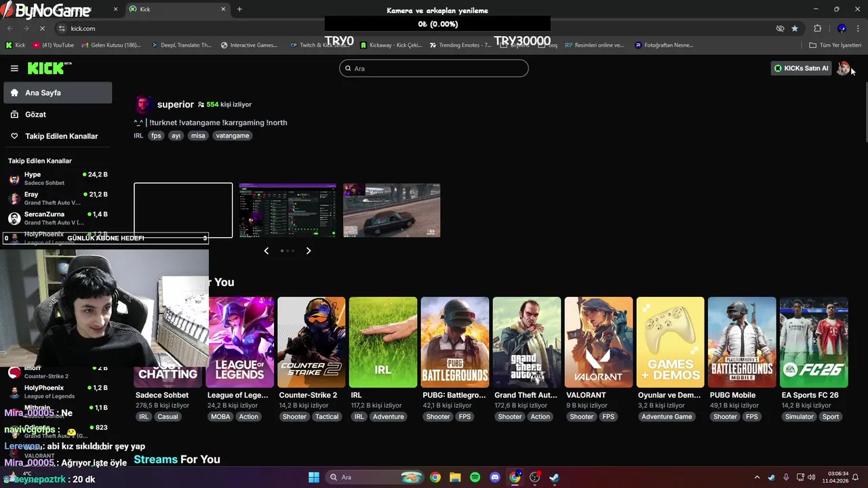The height and width of the screenshot is (488, 868).
Task: Select the misa tag
Action: tap(198, 136)
